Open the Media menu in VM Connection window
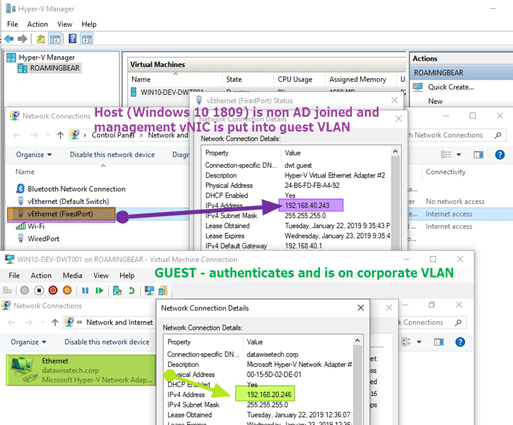Image resolution: width=513 pixels, height=425 pixels. point(72,276)
